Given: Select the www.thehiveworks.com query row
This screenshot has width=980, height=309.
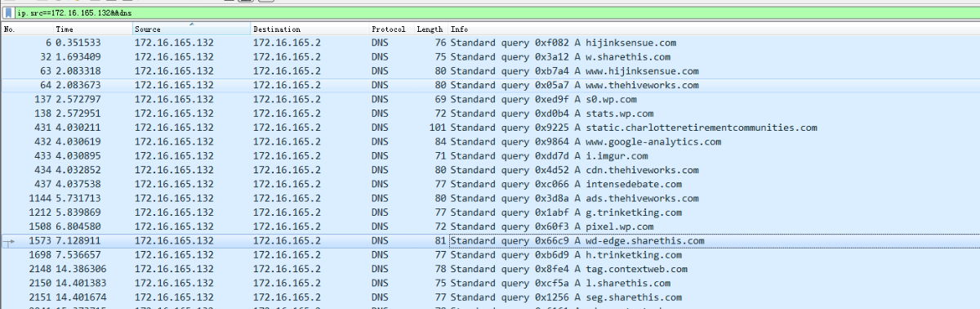Looking at the screenshot, I should pyautogui.click(x=490, y=85).
